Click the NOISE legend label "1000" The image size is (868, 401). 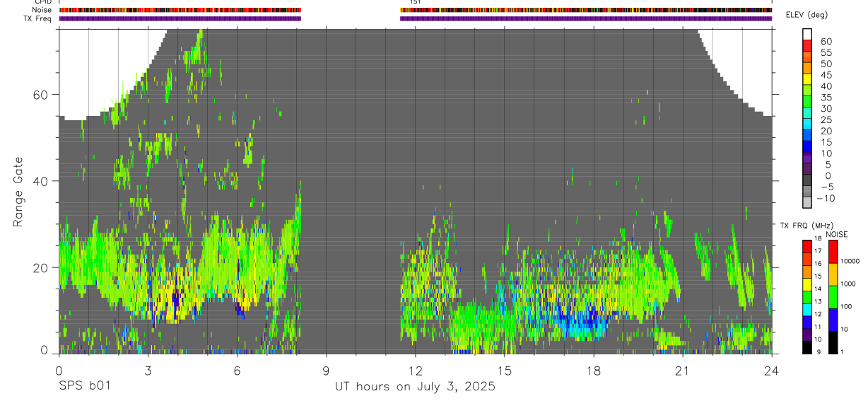[850, 284]
